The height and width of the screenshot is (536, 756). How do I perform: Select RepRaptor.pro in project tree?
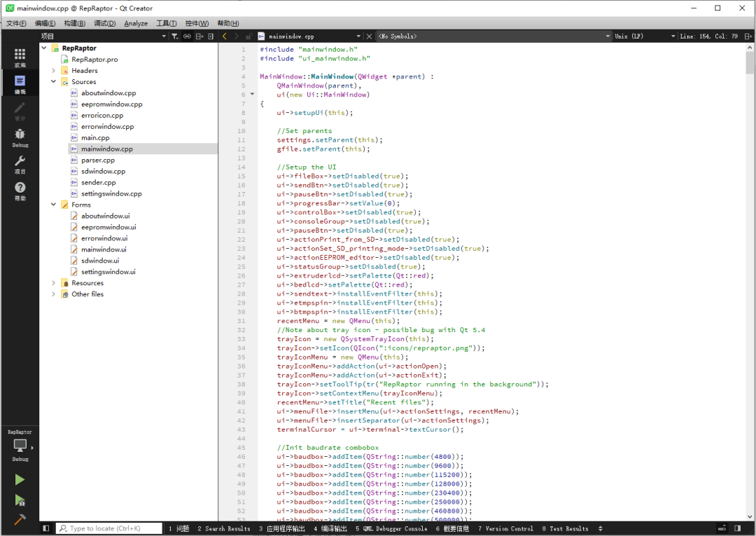coord(94,60)
